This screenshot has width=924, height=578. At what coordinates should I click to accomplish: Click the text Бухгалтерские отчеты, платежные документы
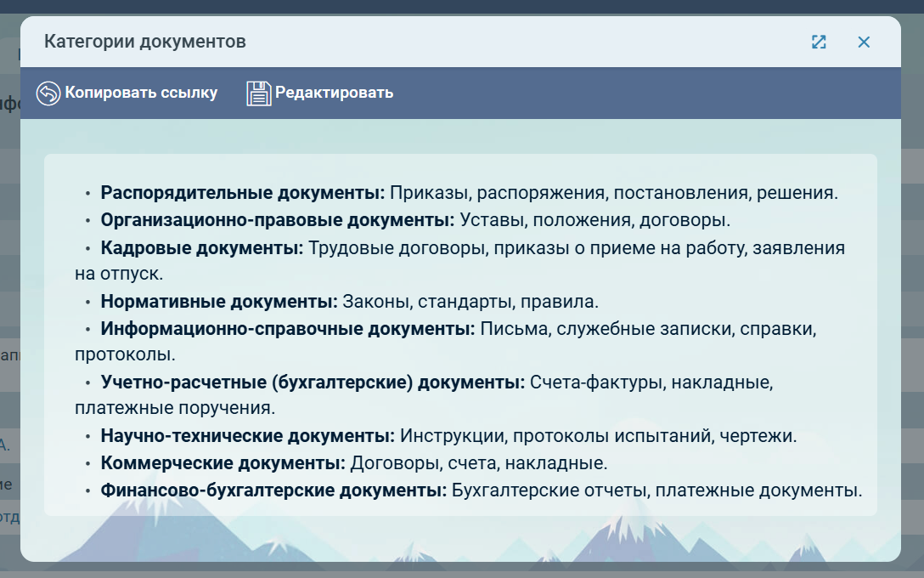(x=656, y=491)
